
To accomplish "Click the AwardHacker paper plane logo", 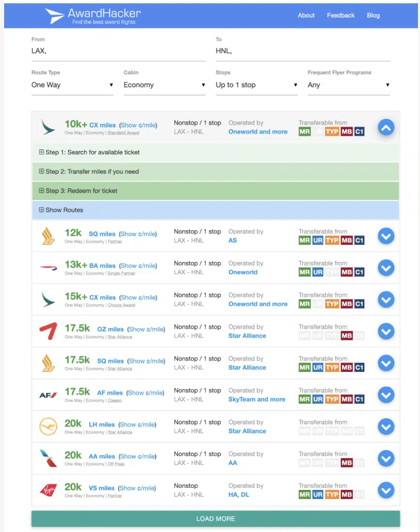I will [55, 16].
